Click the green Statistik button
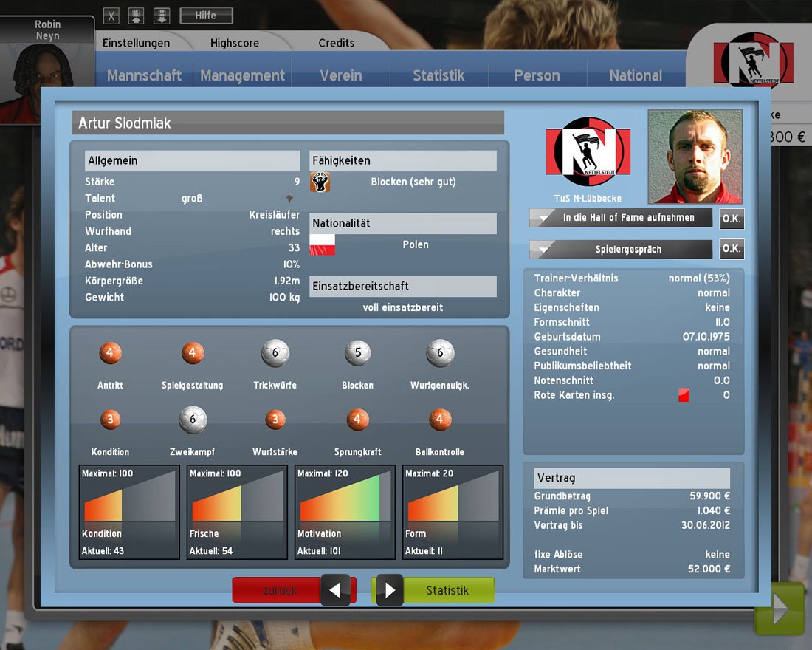812x650 pixels. tap(447, 590)
